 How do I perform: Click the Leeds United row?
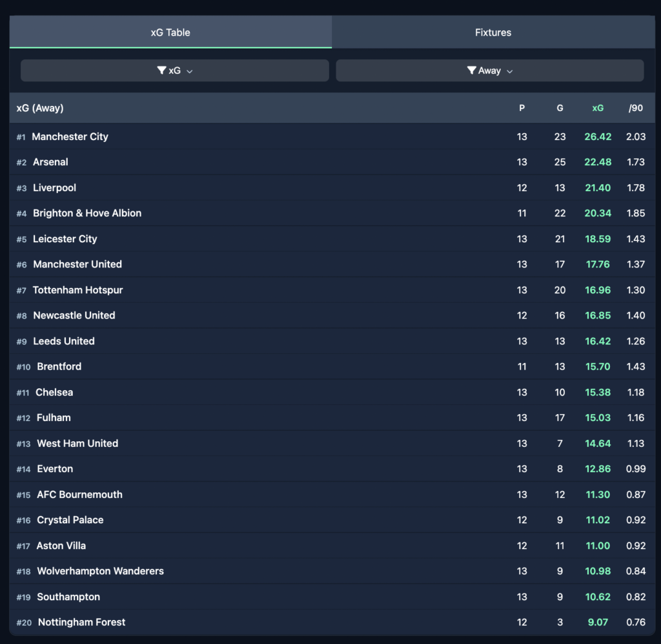pos(332,341)
